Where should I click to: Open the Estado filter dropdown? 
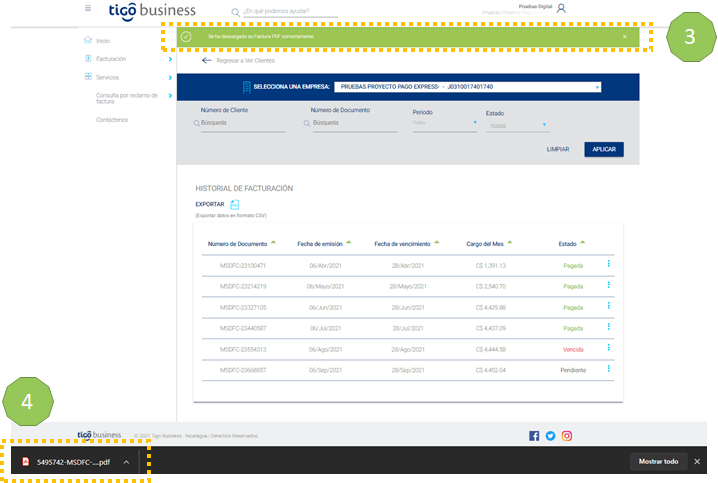pyautogui.click(x=518, y=126)
